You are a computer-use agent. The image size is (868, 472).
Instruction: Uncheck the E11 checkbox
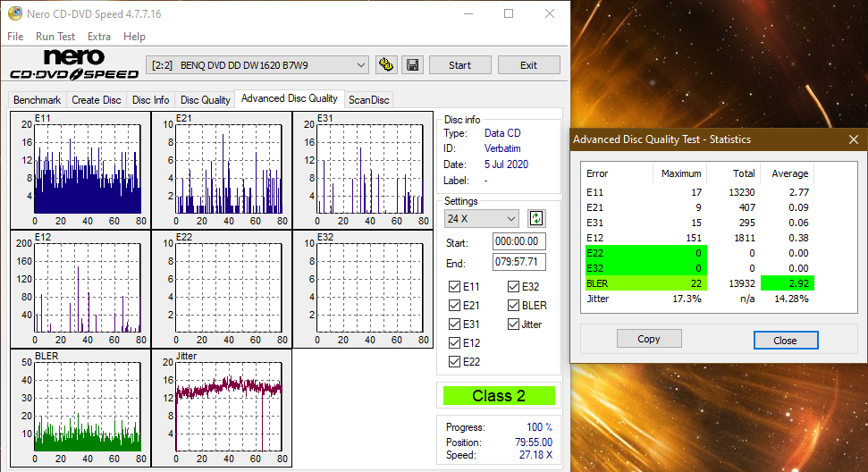(x=454, y=287)
